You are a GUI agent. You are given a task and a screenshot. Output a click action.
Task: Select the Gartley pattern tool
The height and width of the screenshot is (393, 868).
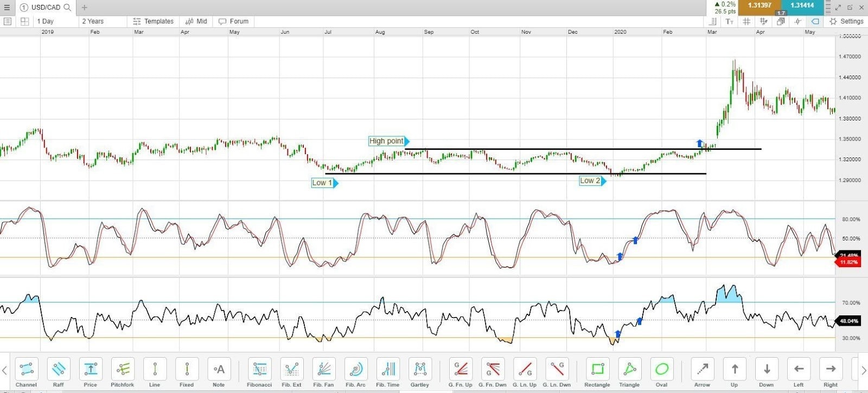pyautogui.click(x=420, y=372)
